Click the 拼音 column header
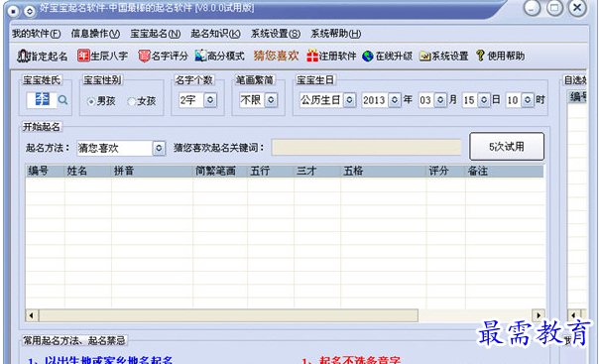 pos(152,171)
